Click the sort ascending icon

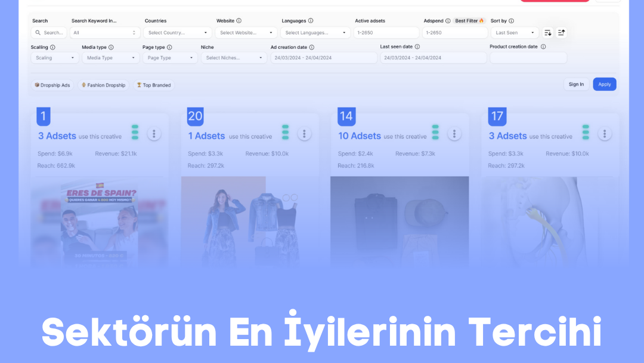[561, 33]
